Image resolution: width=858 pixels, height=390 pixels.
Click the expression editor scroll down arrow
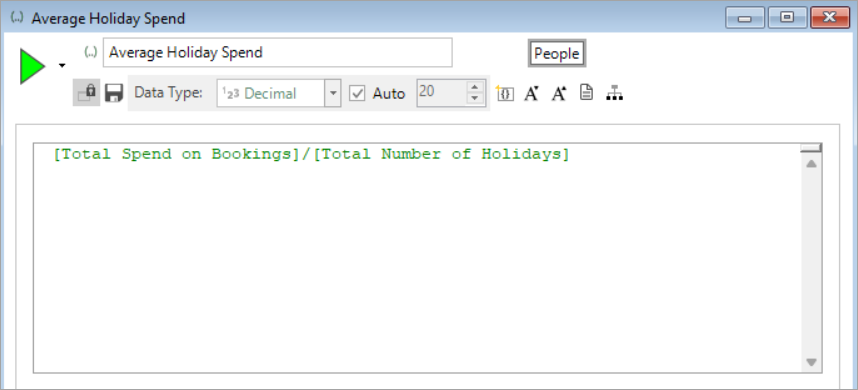[811, 362]
